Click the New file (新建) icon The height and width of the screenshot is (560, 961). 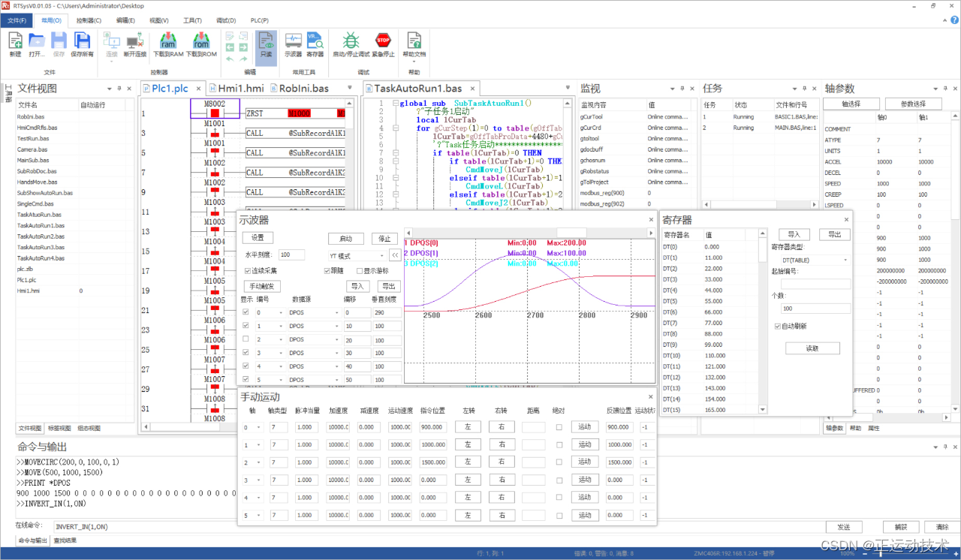tap(15, 41)
